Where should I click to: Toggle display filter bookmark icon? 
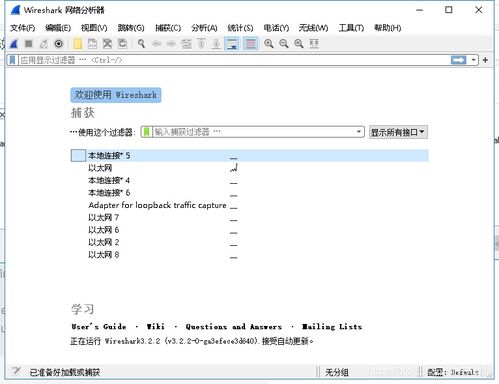[x=12, y=60]
